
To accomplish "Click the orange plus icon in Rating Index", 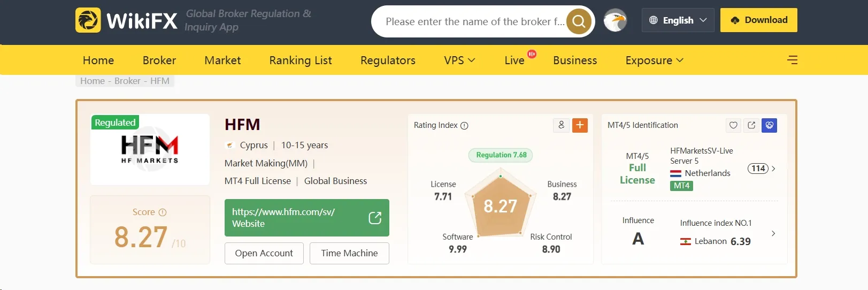I will (x=580, y=125).
